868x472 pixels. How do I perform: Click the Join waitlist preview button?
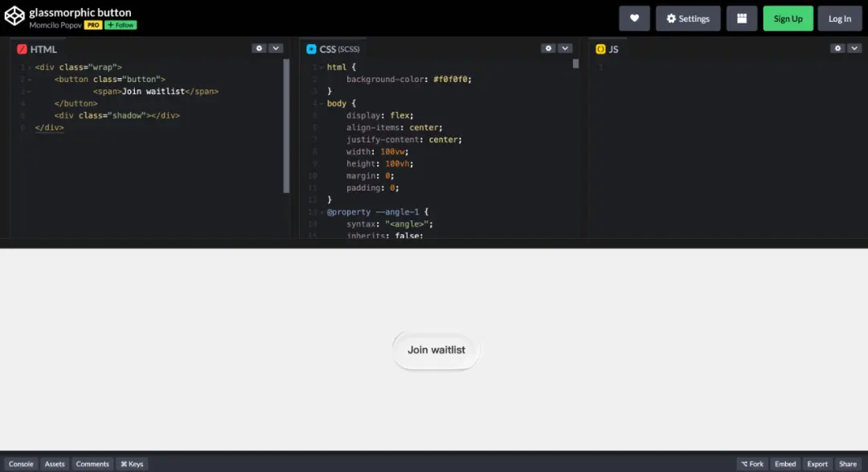click(x=436, y=350)
